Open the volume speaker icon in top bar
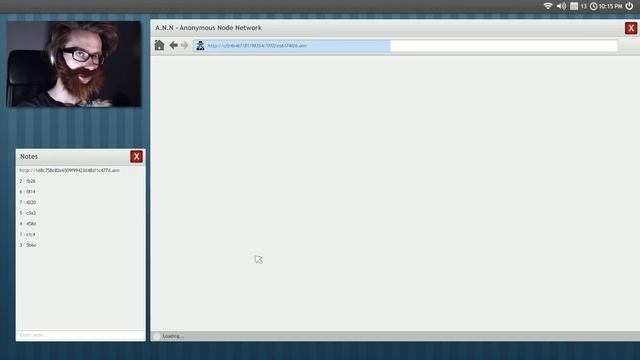The height and width of the screenshot is (360, 640). pyautogui.click(x=561, y=6)
